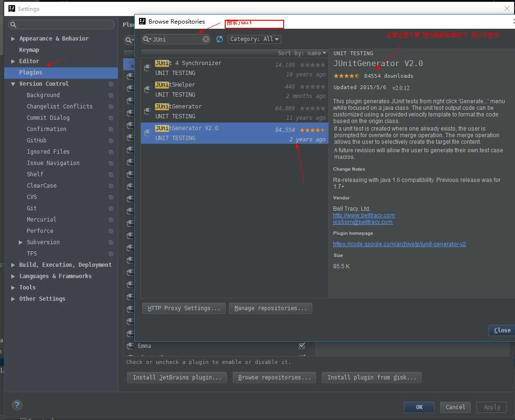Open Perforce settings page
Image resolution: width=515 pixels, height=420 pixels.
pyautogui.click(x=40, y=231)
